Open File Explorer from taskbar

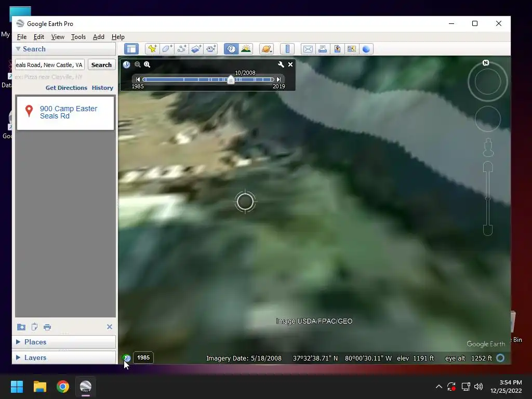point(39,387)
